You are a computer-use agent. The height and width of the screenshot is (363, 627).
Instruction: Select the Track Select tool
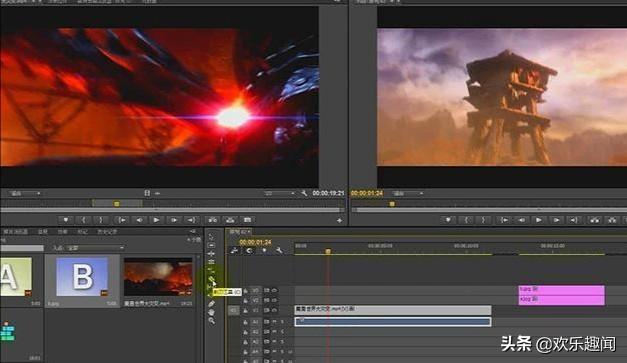tap(212, 245)
